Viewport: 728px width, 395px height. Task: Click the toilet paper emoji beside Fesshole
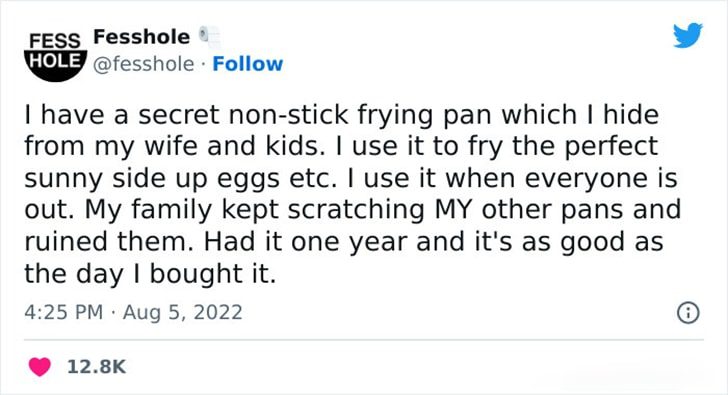[209, 37]
